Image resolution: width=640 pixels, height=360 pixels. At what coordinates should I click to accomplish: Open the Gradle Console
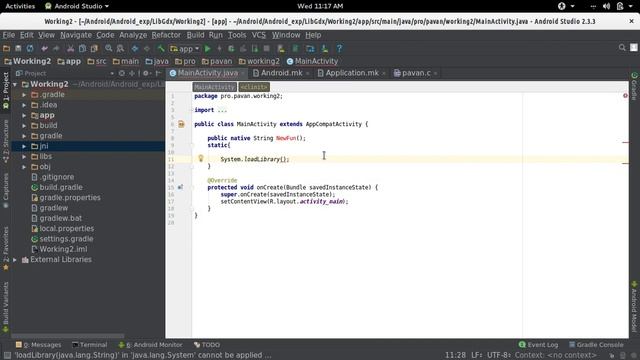[596, 345]
